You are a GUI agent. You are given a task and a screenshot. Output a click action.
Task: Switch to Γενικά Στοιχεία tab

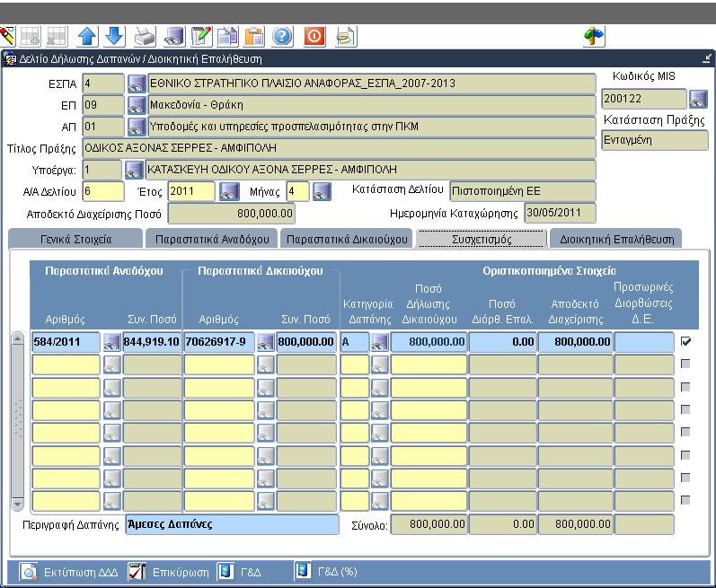(x=75, y=239)
